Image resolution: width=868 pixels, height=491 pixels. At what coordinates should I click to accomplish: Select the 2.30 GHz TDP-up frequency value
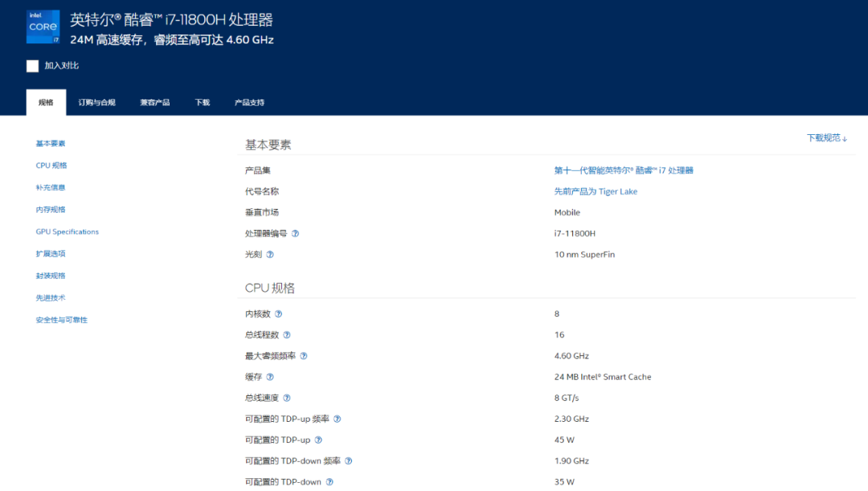coord(571,419)
